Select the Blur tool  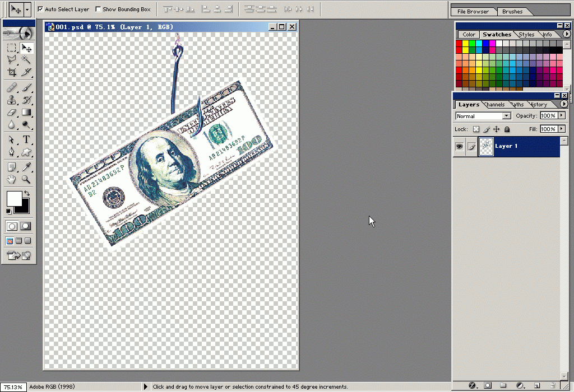pos(12,125)
